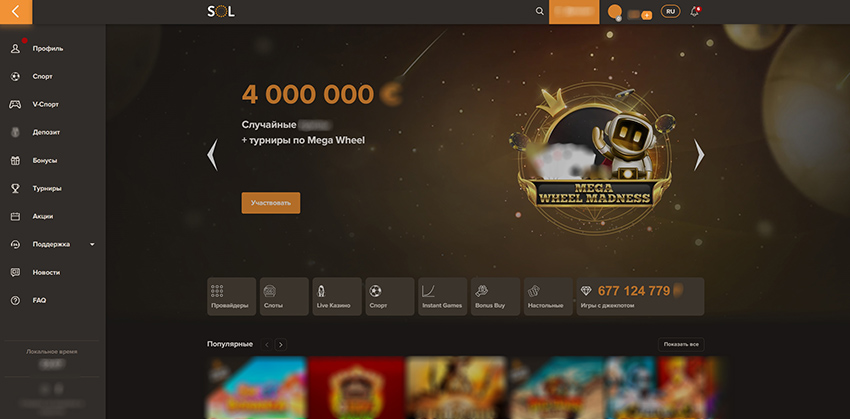850x419 pixels.
Task: Click the orange back arrow button
Action: [16, 12]
